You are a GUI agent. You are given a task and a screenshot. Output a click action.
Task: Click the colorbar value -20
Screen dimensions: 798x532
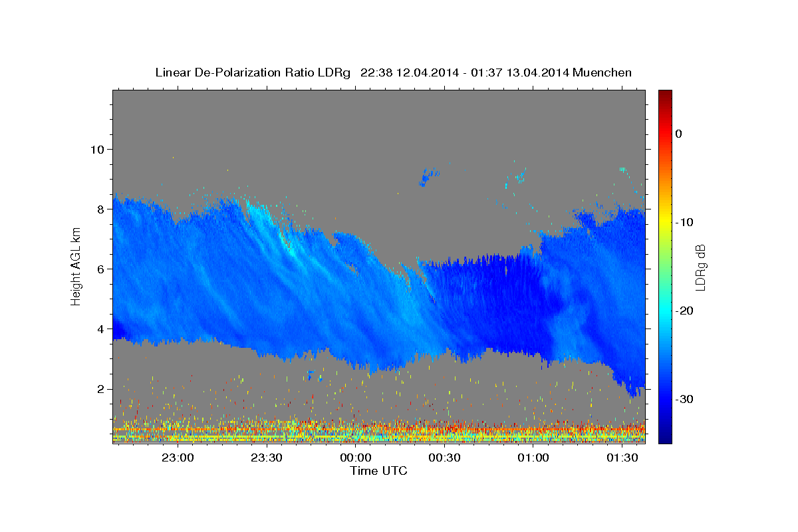[x=684, y=311]
